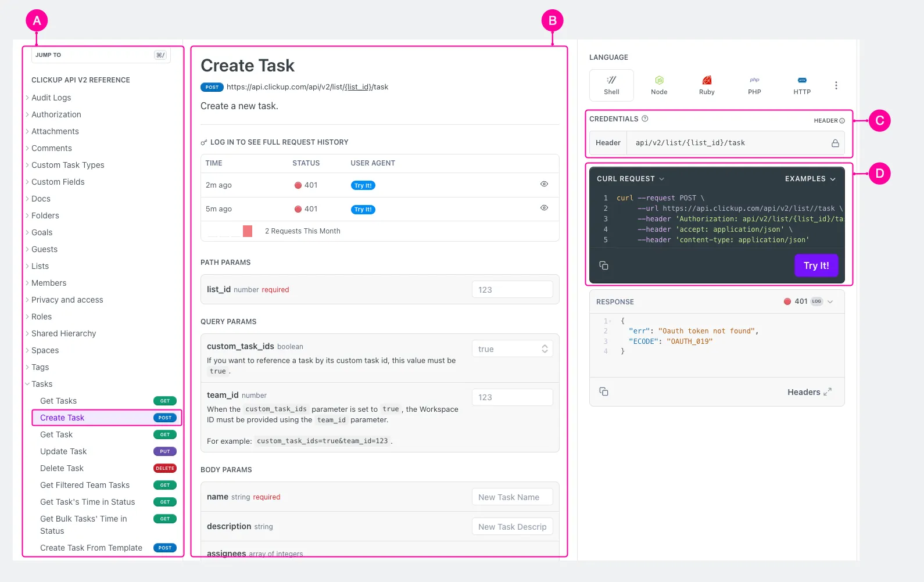Copy the response body
The height and width of the screenshot is (582, 924).
604,391
